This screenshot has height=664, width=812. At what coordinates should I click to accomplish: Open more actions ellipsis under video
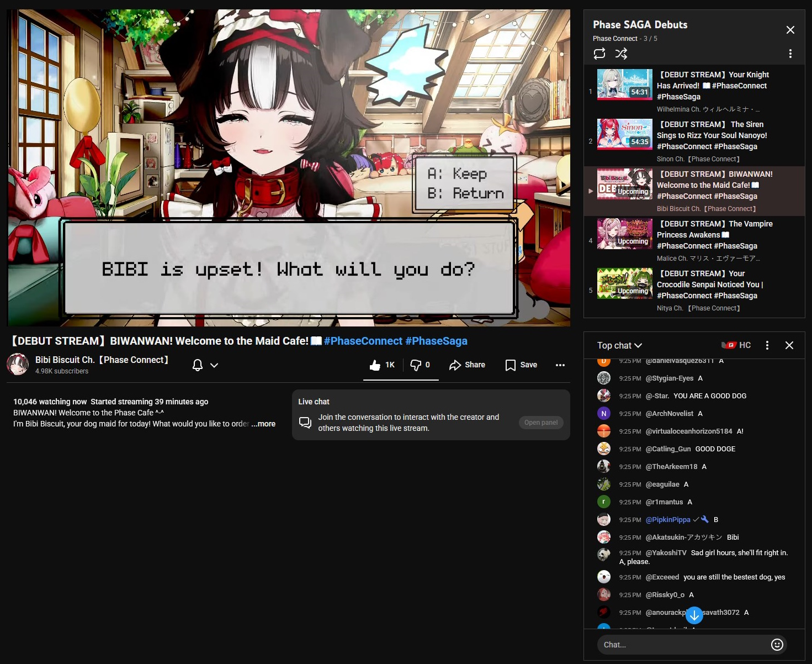coord(560,365)
